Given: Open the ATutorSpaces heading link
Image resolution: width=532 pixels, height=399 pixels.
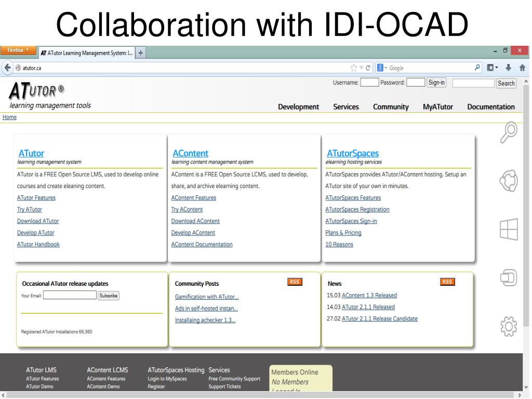Looking at the screenshot, I should [x=353, y=153].
